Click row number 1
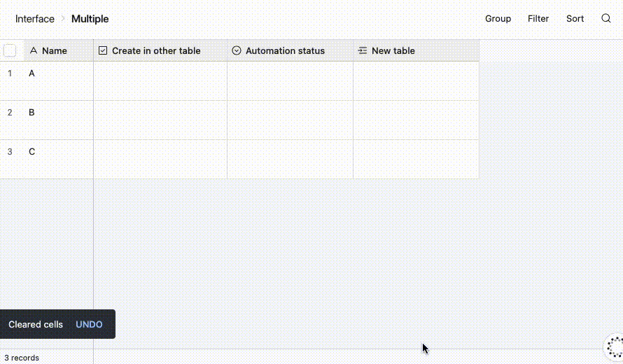This screenshot has width=623, height=364. point(10,73)
